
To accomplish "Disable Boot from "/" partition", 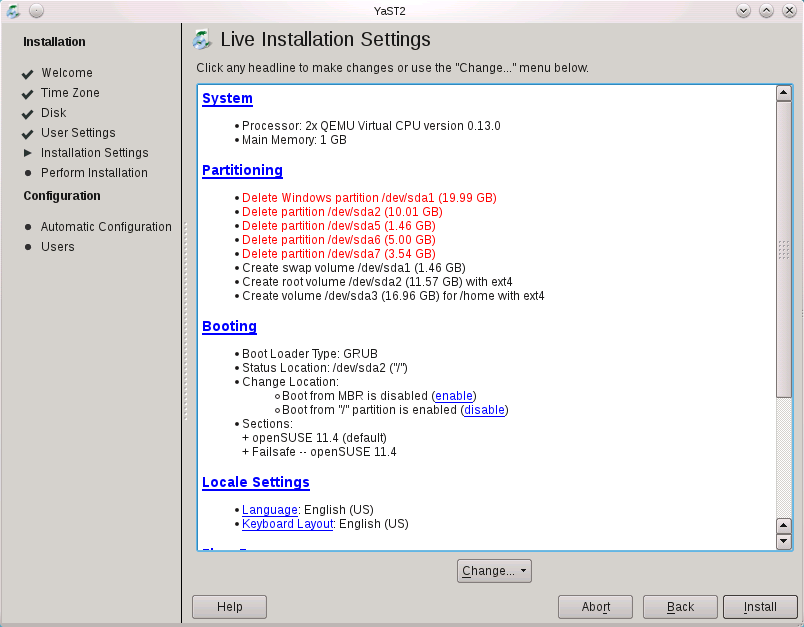I will click(x=484, y=410).
